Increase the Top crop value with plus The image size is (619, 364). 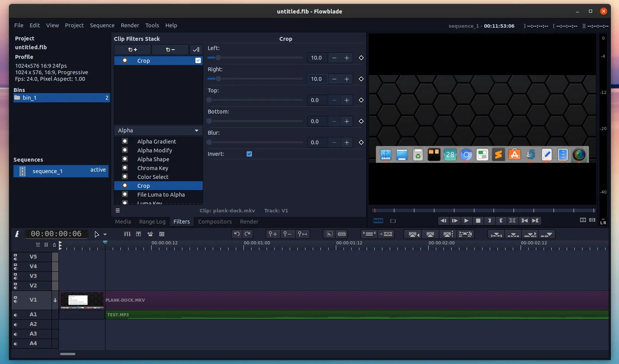click(347, 100)
